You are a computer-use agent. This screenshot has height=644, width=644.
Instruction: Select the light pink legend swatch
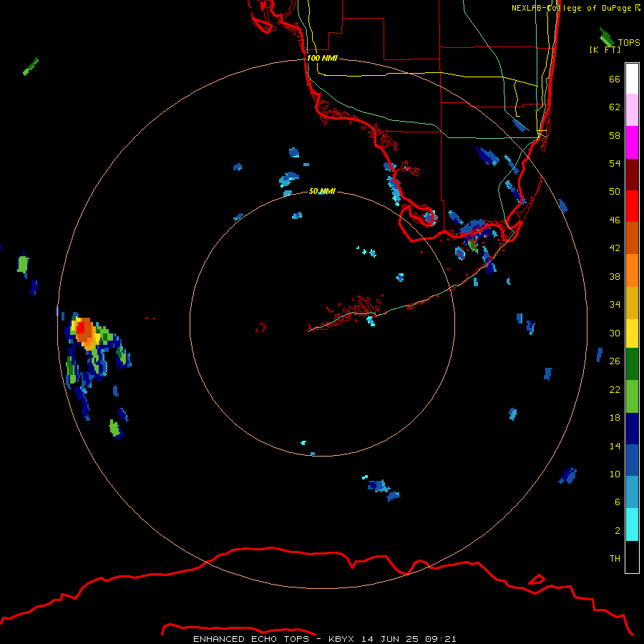tap(632, 110)
